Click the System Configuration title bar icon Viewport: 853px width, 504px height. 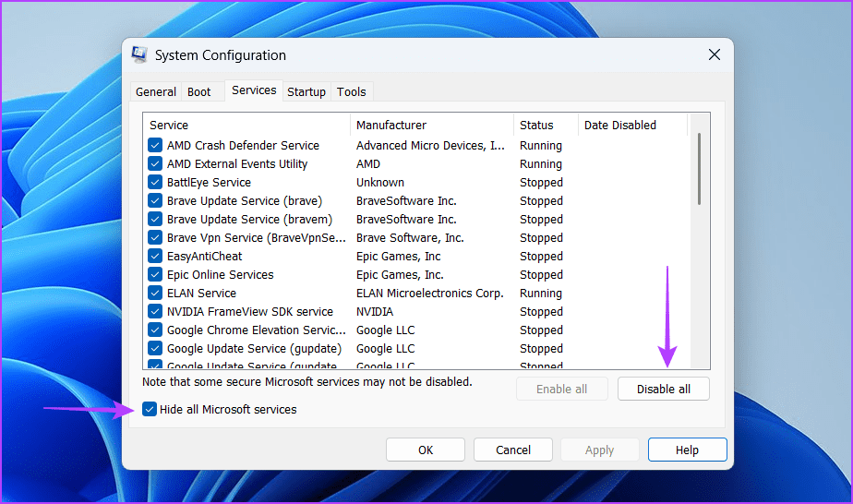coord(139,54)
